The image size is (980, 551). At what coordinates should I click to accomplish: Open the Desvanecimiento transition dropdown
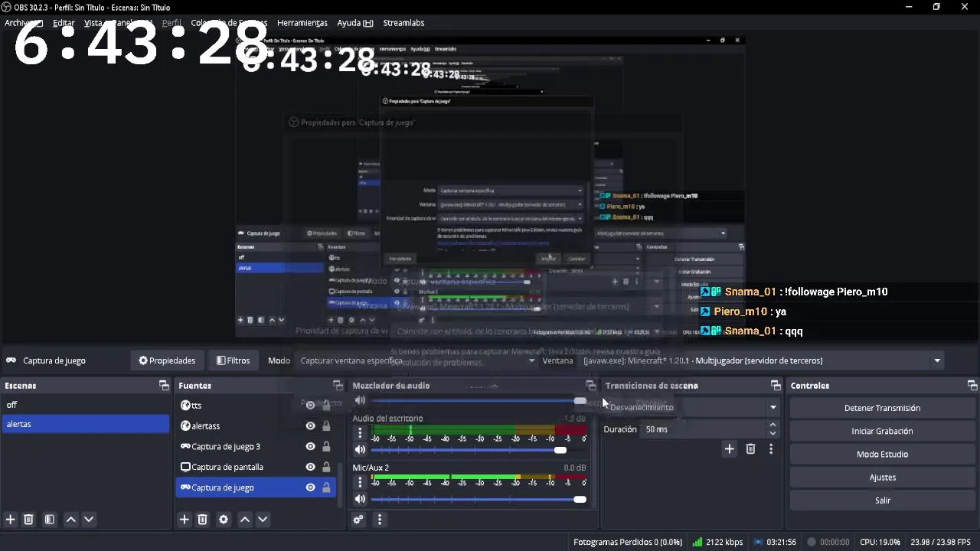tap(691, 407)
